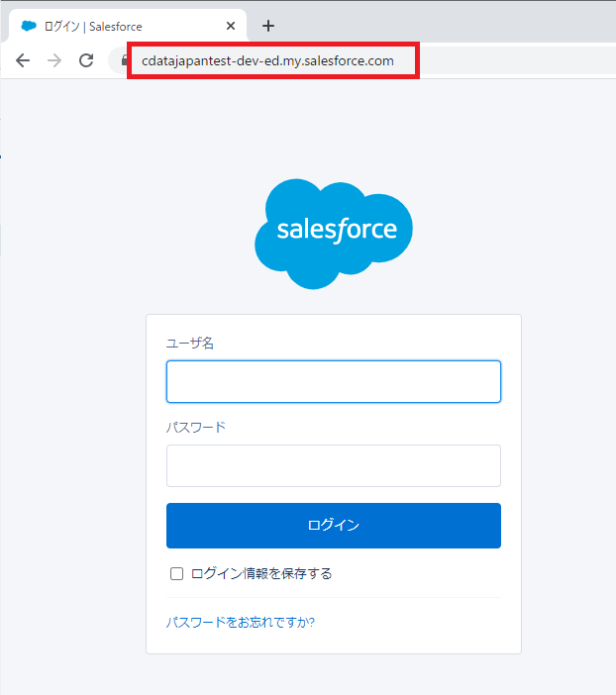Image resolution: width=616 pixels, height=695 pixels.
Task: Enable the ログイン情報を保存する checkbox
Action: [x=177, y=573]
